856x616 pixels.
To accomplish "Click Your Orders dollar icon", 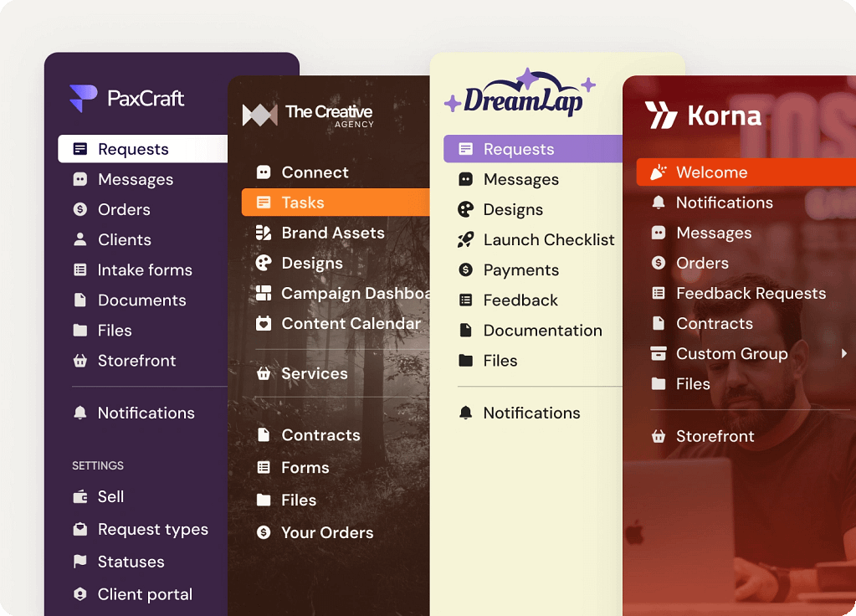I will [264, 532].
